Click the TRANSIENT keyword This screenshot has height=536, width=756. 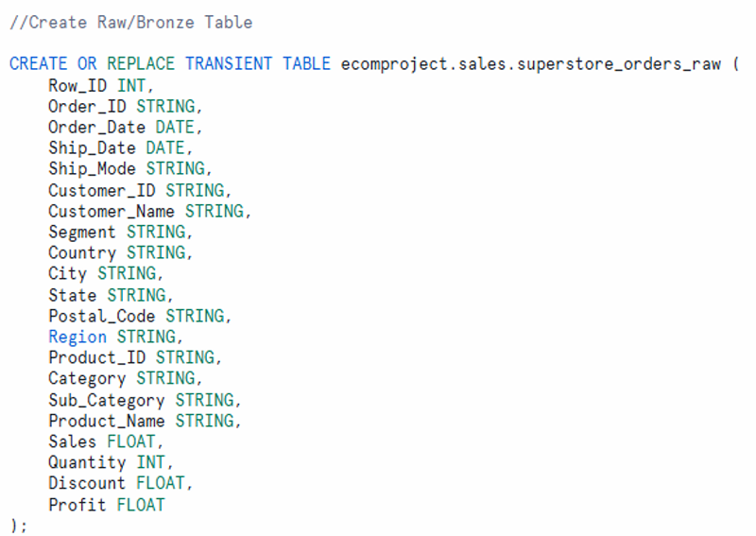(229, 63)
